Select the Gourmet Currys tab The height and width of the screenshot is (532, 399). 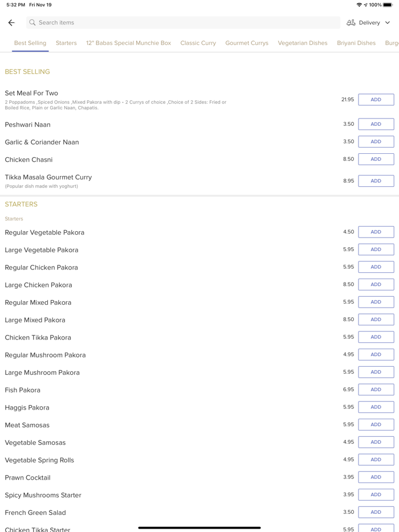(x=247, y=43)
